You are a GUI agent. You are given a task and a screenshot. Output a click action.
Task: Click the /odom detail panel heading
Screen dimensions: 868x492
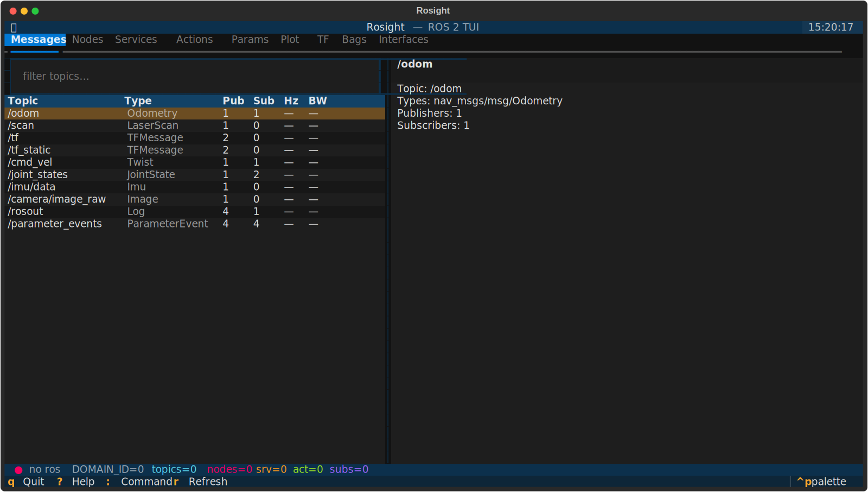414,64
